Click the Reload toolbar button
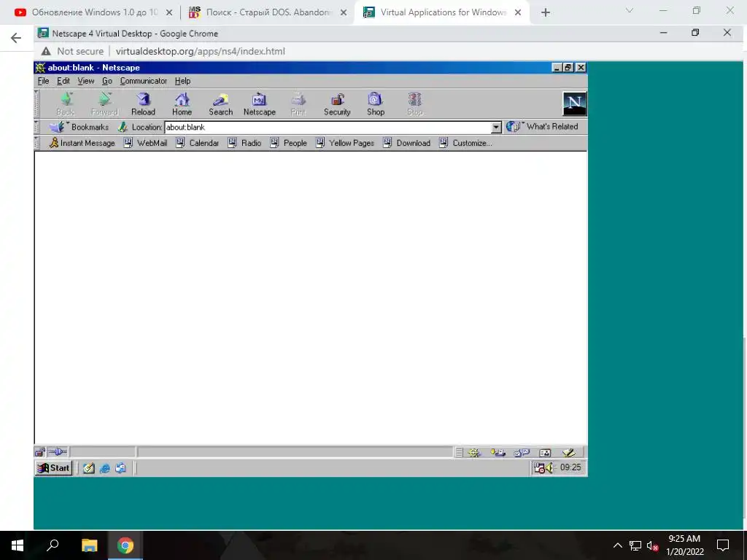747x560 pixels. click(143, 104)
